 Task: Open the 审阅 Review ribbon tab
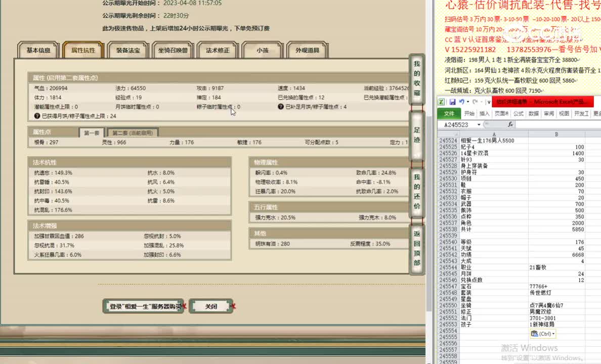549,113
